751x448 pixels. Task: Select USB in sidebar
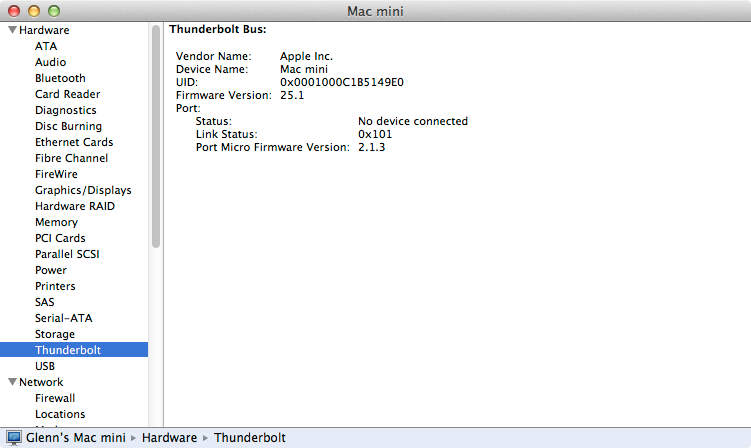(x=45, y=366)
